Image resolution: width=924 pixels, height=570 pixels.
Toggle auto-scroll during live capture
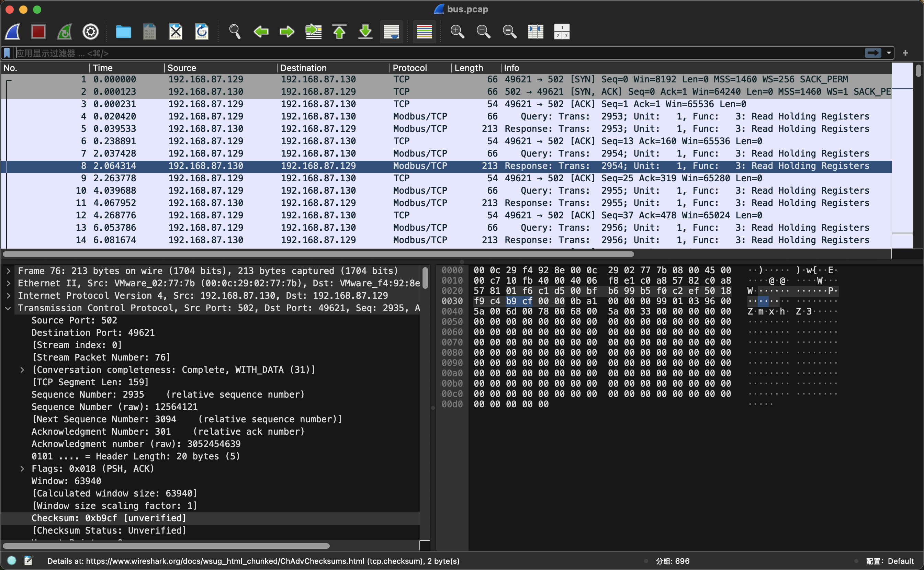(x=392, y=32)
